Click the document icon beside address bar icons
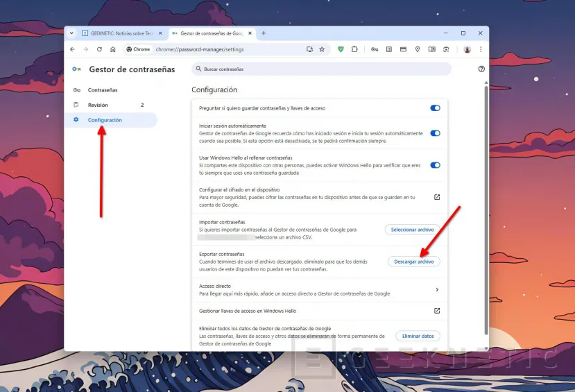 pos(389,49)
